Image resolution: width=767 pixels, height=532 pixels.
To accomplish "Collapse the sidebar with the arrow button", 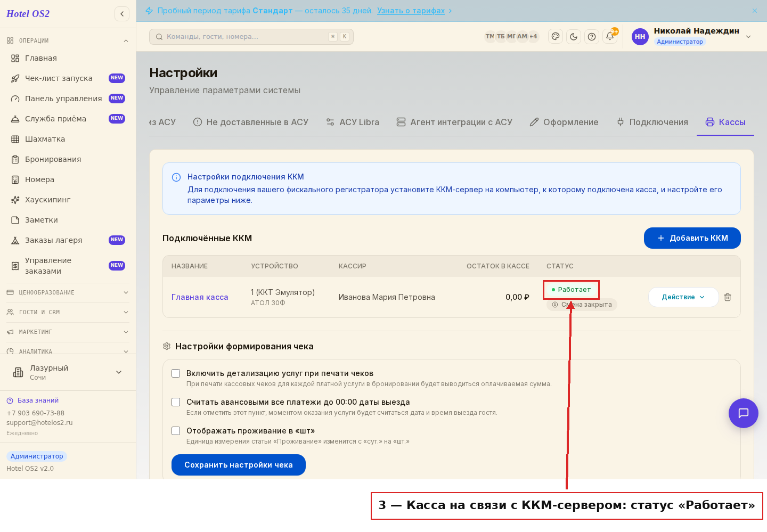I will (122, 14).
